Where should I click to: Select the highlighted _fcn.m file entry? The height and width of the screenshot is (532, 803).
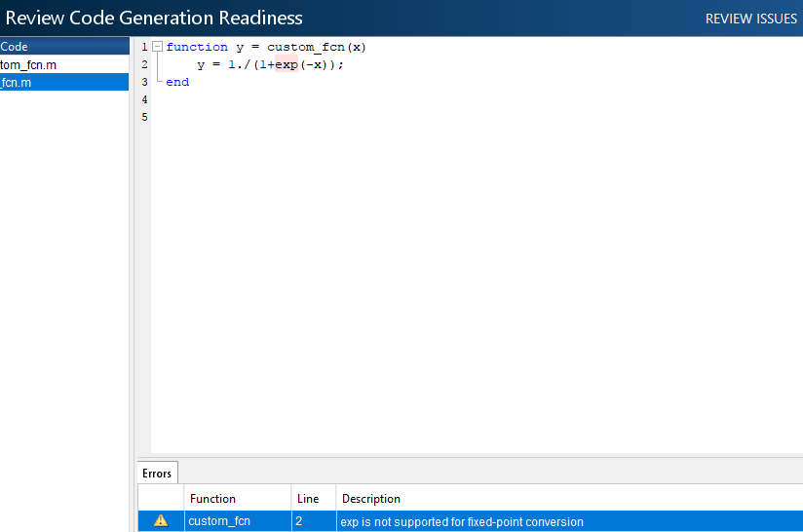click(64, 83)
